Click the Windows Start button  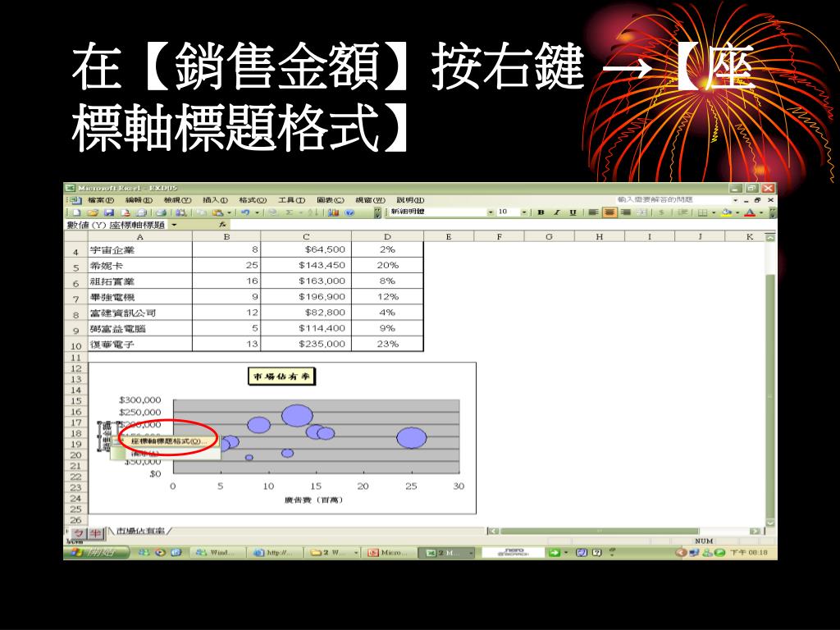(x=97, y=553)
